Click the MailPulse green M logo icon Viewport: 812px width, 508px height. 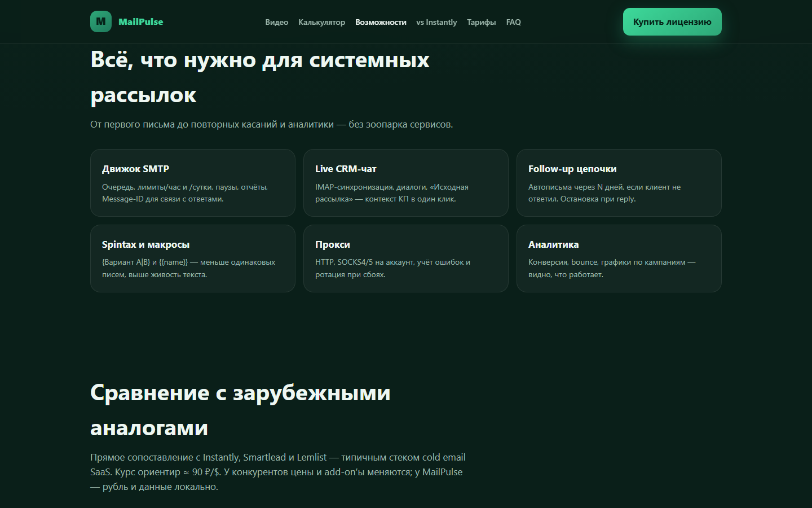(101, 21)
